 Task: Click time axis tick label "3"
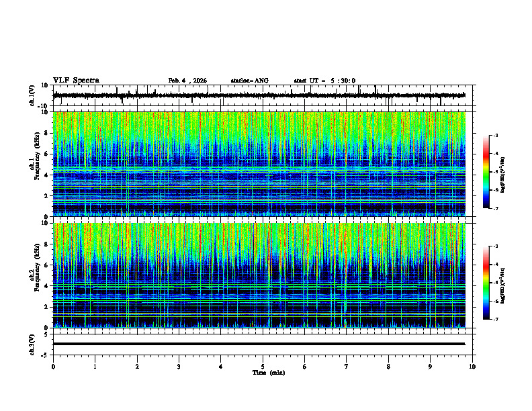pyautogui.click(x=179, y=367)
